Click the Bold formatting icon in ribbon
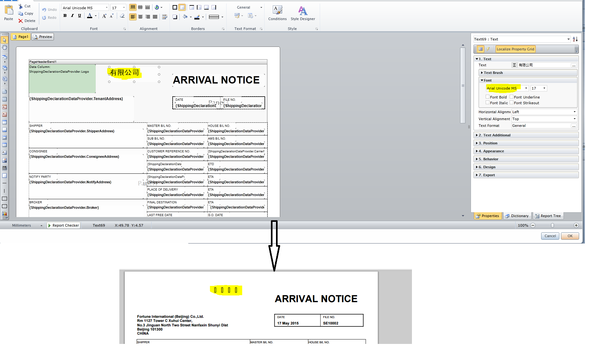 (x=65, y=16)
